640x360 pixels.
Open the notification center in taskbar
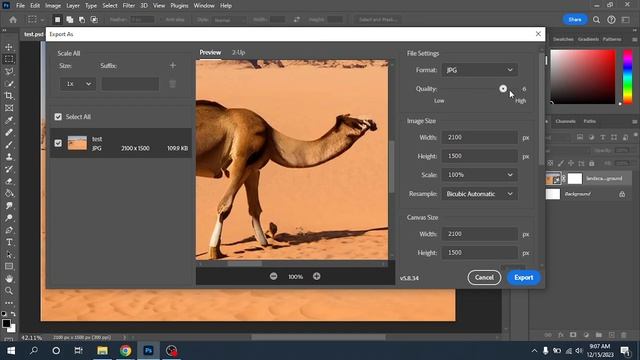[625, 351]
